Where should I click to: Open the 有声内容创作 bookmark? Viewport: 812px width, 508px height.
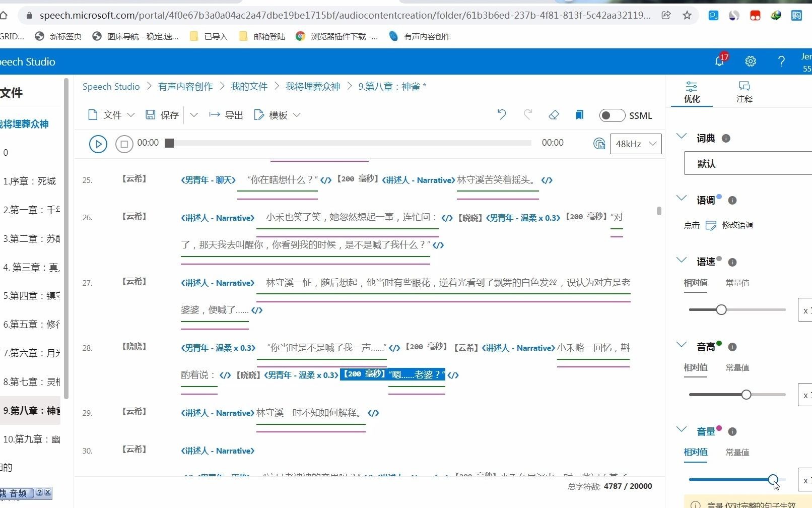click(x=421, y=36)
